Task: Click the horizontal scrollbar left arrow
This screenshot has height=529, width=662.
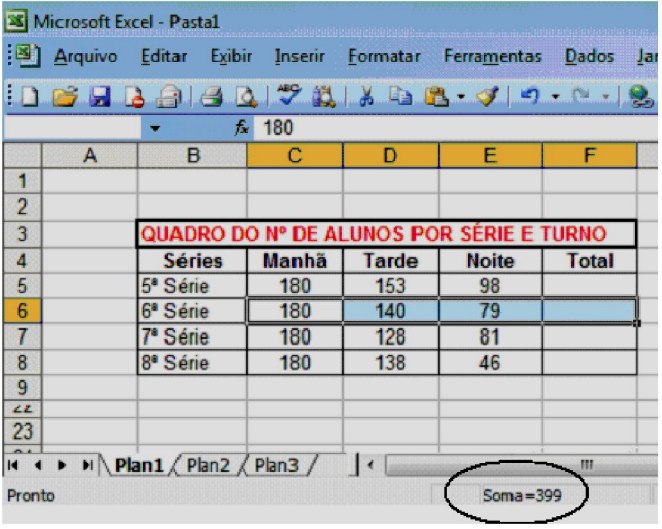Action: point(371,465)
